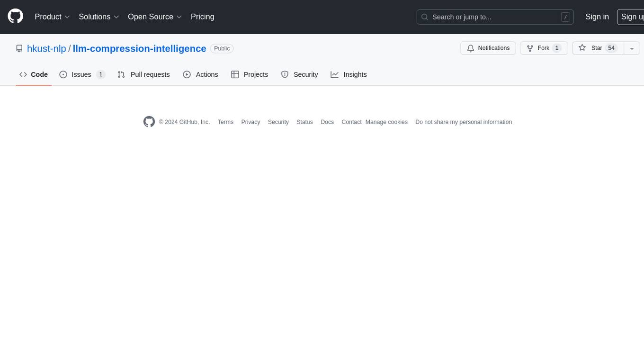The width and height of the screenshot is (644, 362).
Task: Focus the Search or jump to field
Action: [495, 17]
